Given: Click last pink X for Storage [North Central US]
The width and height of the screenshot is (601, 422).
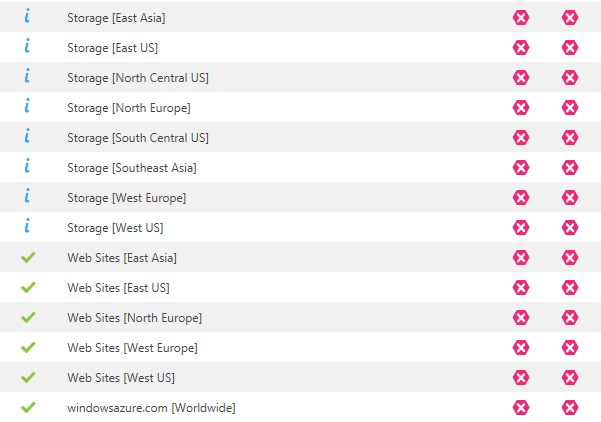Looking at the screenshot, I should [x=570, y=77].
